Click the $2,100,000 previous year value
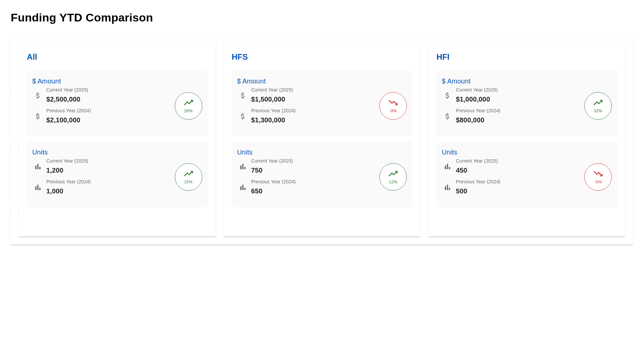 coord(63,120)
